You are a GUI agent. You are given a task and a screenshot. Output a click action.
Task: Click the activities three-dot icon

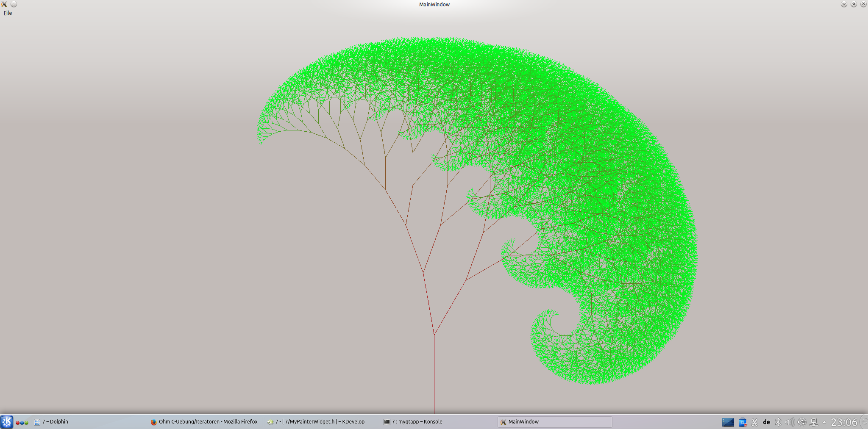pos(22,422)
